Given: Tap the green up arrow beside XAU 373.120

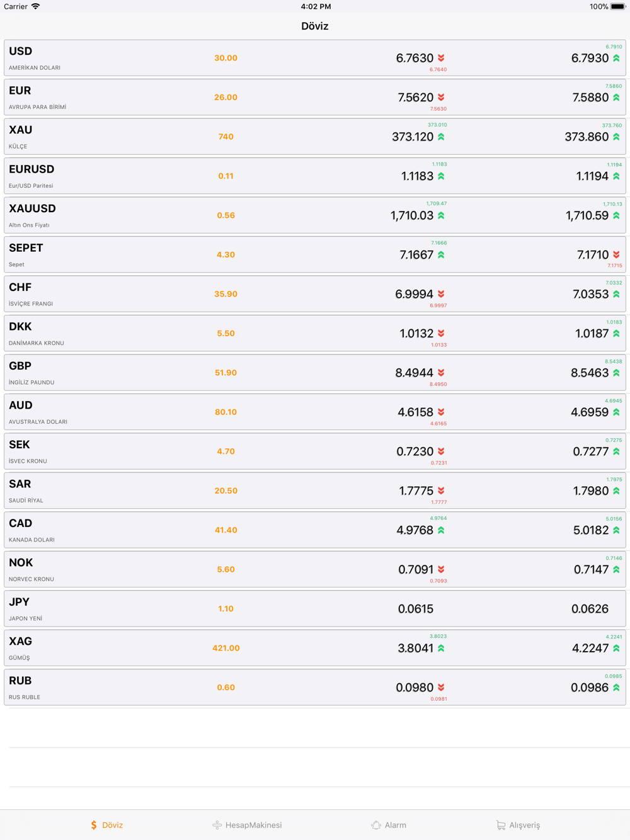Looking at the screenshot, I should click(x=441, y=137).
